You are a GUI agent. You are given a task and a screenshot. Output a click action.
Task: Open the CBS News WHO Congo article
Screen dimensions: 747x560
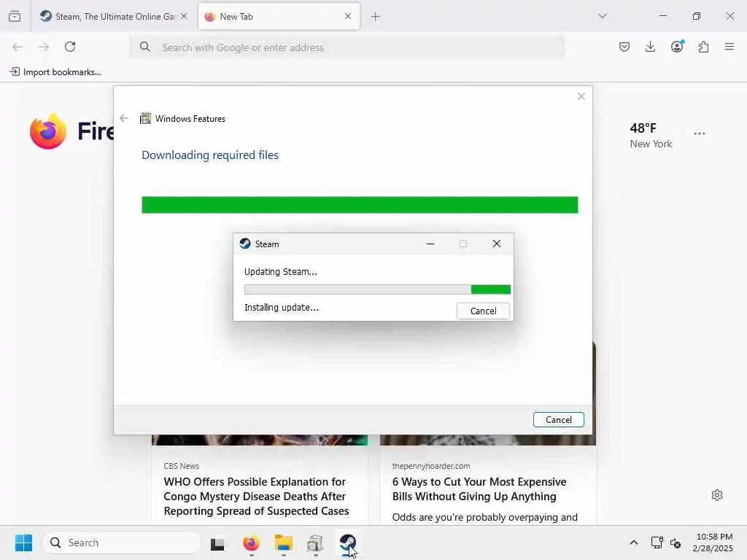[x=256, y=496]
